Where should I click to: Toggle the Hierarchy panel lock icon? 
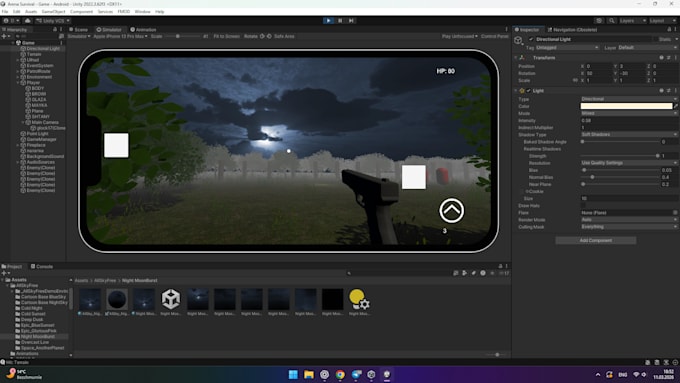(x=55, y=29)
